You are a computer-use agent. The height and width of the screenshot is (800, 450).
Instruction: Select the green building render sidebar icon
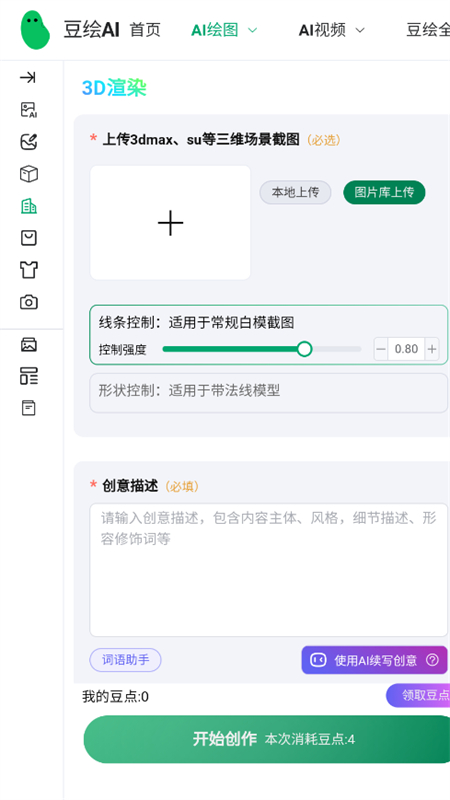(x=29, y=206)
